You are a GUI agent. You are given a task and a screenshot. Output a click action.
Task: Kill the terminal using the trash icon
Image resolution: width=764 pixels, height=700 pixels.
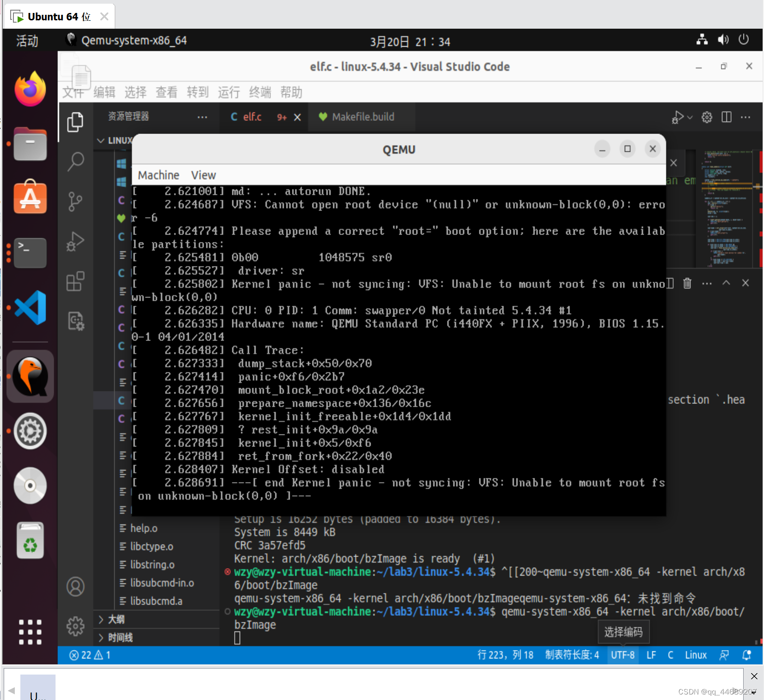click(x=687, y=283)
